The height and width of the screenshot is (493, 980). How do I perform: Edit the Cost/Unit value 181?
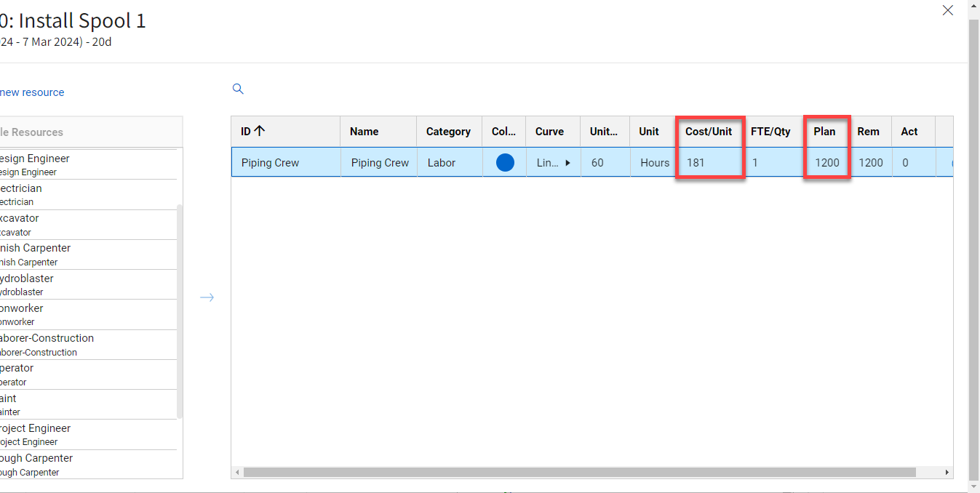[696, 163]
